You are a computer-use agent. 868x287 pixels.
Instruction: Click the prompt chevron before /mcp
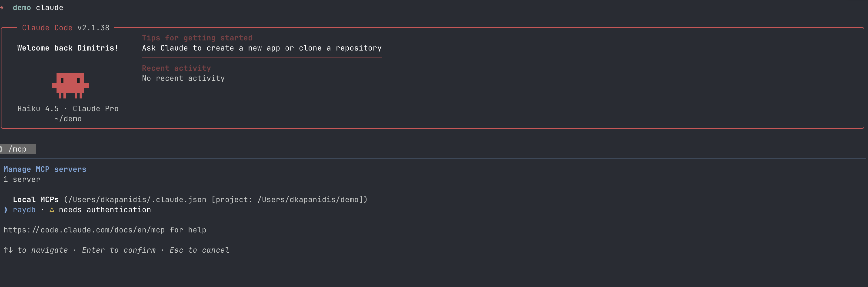click(x=2, y=149)
